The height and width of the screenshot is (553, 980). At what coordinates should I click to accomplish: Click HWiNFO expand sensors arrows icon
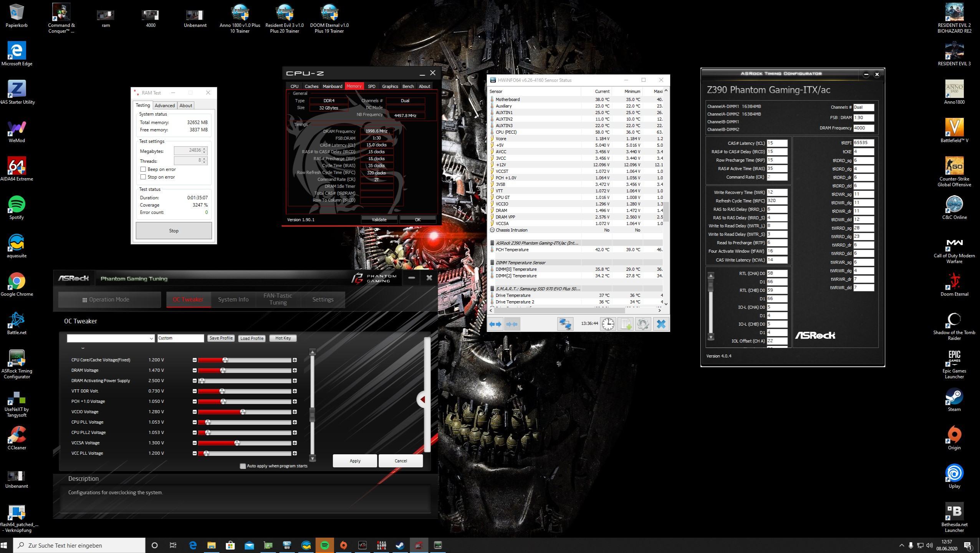click(x=495, y=324)
